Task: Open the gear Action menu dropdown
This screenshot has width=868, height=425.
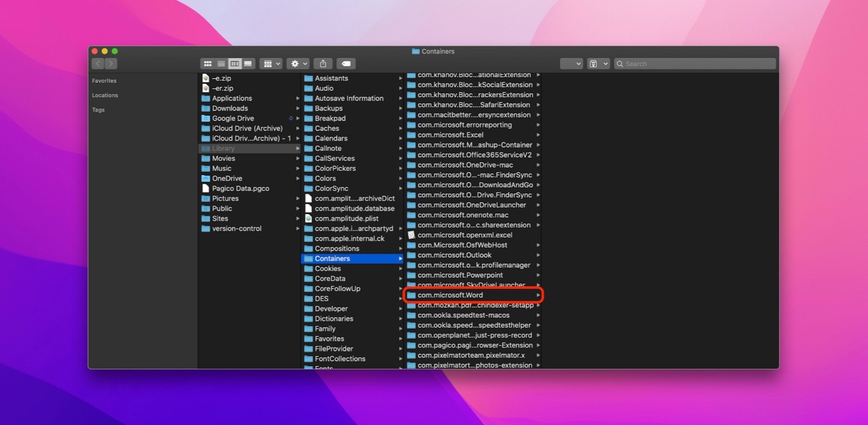Action: [x=297, y=64]
